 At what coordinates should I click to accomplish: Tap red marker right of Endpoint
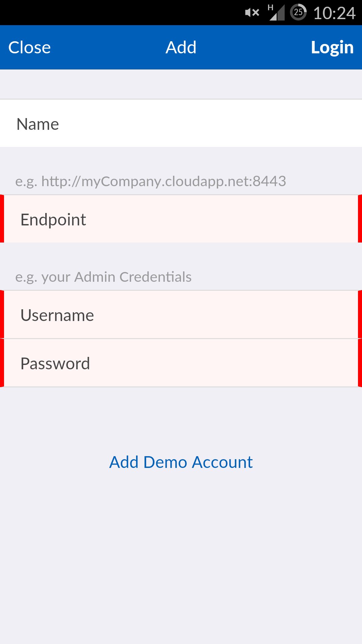tap(360, 219)
